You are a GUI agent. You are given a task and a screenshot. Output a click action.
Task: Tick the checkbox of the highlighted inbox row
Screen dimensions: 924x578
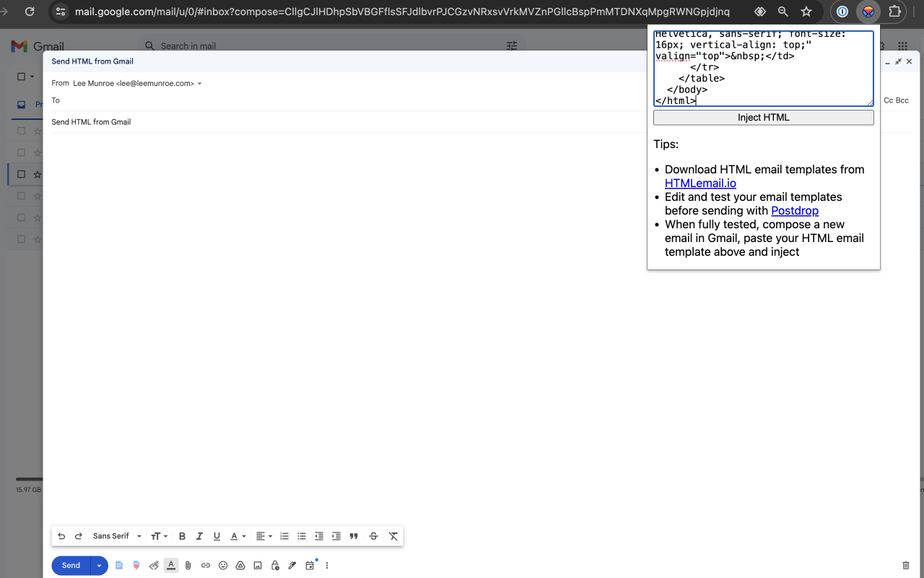coord(21,174)
